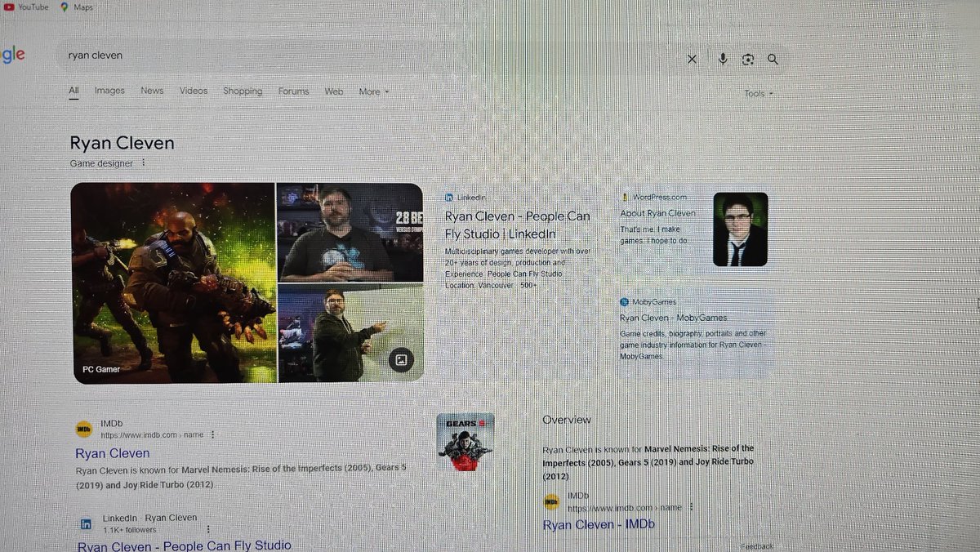Open options dots beside Game designer

coord(144,162)
